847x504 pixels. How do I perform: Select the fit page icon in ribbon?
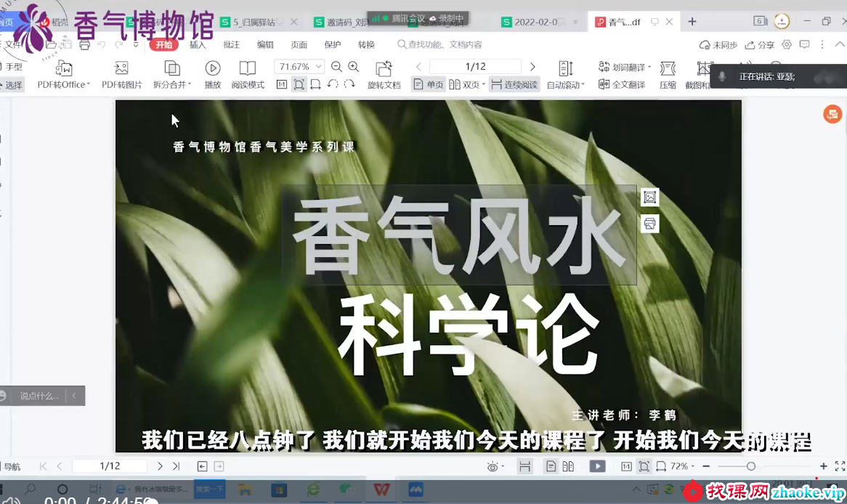[x=299, y=84]
